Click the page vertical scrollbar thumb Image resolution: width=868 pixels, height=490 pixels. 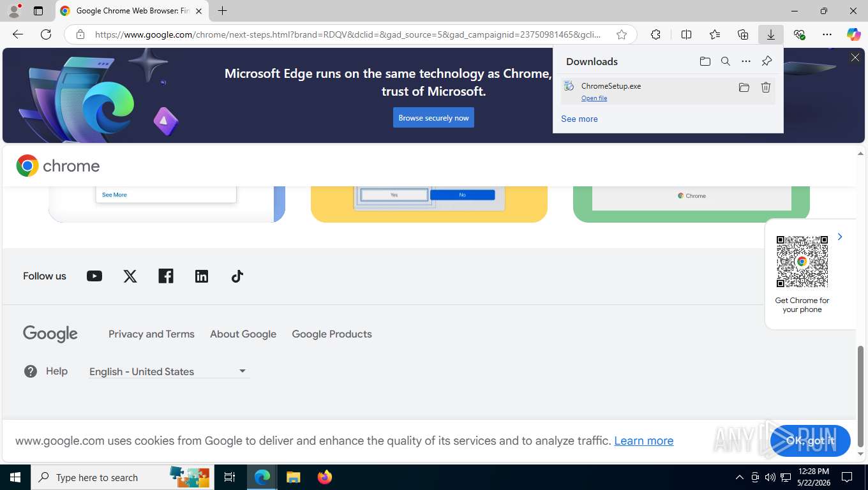pyautogui.click(x=861, y=396)
